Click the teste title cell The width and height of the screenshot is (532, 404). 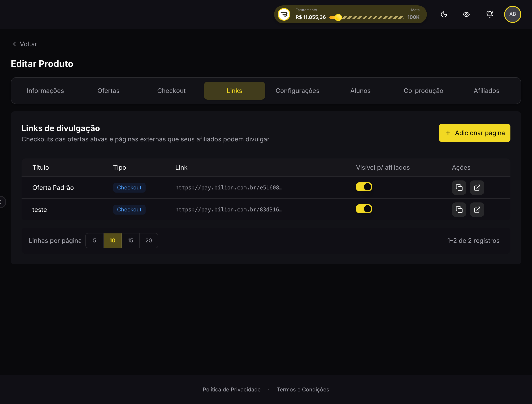coord(40,210)
